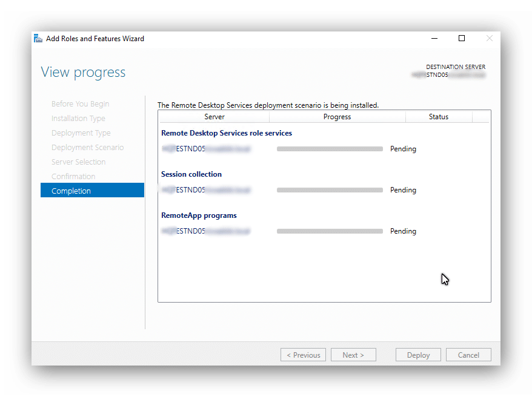This screenshot has width=532, height=397.
Task: Click the View progress page title
Action: pos(83,73)
